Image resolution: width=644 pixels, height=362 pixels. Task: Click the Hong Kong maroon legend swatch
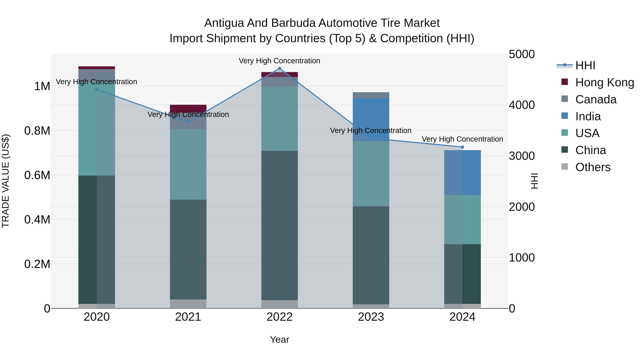point(565,82)
